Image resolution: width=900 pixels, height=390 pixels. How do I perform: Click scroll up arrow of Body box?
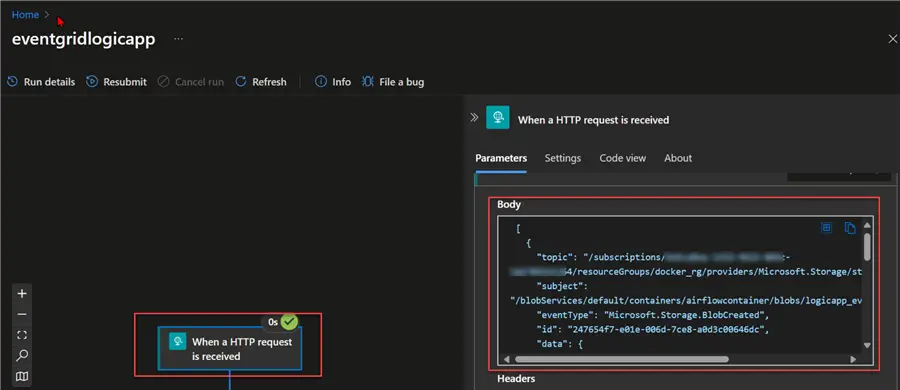click(867, 226)
